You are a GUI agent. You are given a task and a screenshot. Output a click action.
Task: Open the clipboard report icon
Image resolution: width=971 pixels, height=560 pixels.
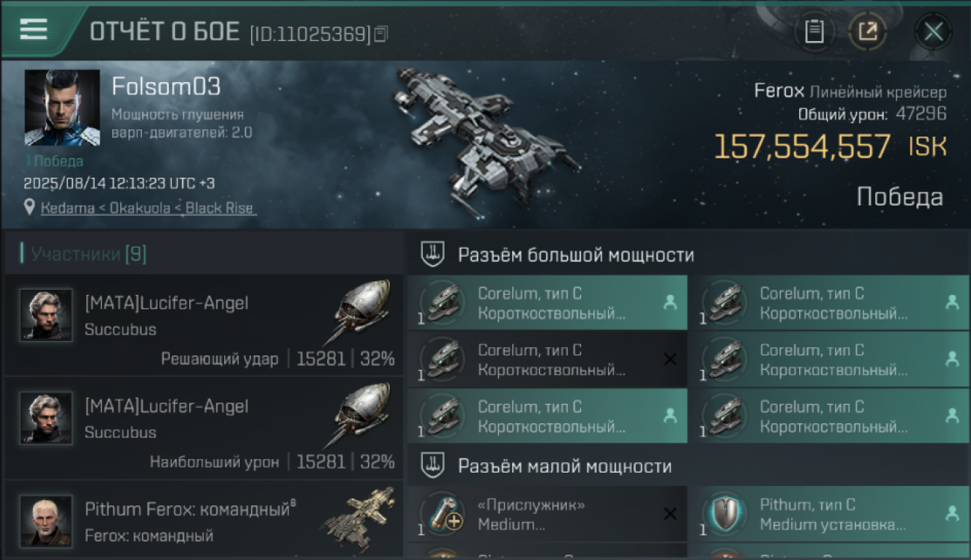coord(814,31)
